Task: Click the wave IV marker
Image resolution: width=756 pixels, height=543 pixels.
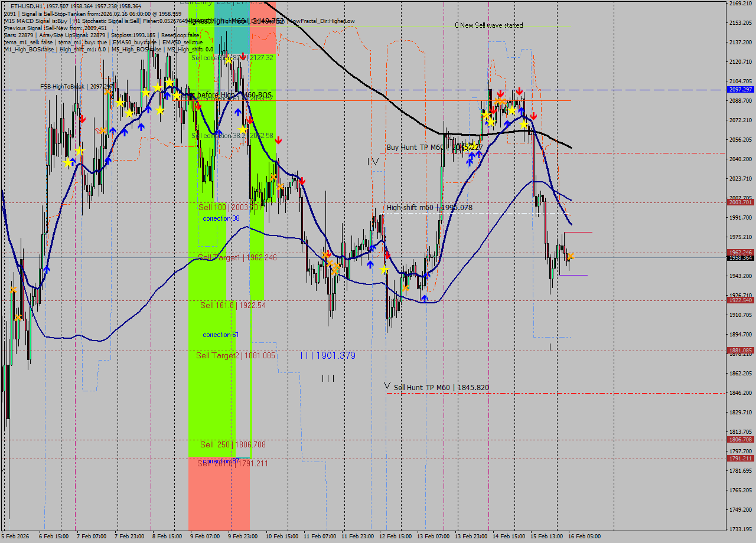Action: click(x=373, y=161)
